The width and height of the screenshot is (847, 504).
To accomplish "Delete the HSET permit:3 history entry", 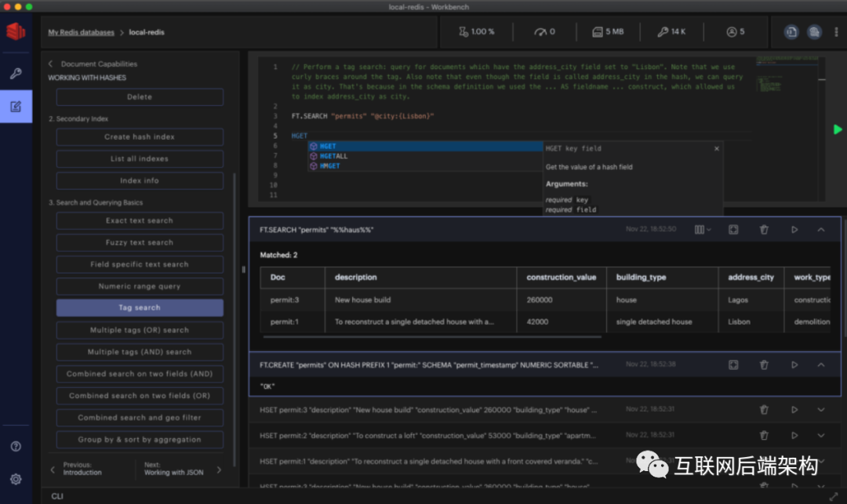I will click(764, 410).
